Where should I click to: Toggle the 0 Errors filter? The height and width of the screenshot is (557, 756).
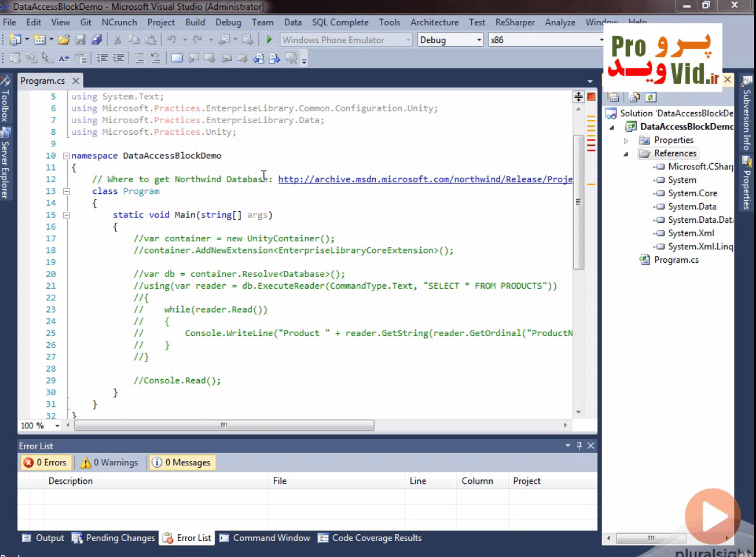(x=46, y=463)
